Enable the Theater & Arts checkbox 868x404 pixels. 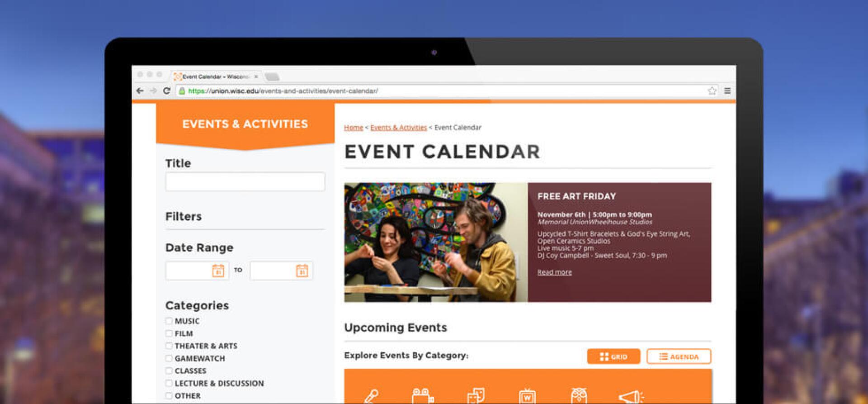click(169, 346)
